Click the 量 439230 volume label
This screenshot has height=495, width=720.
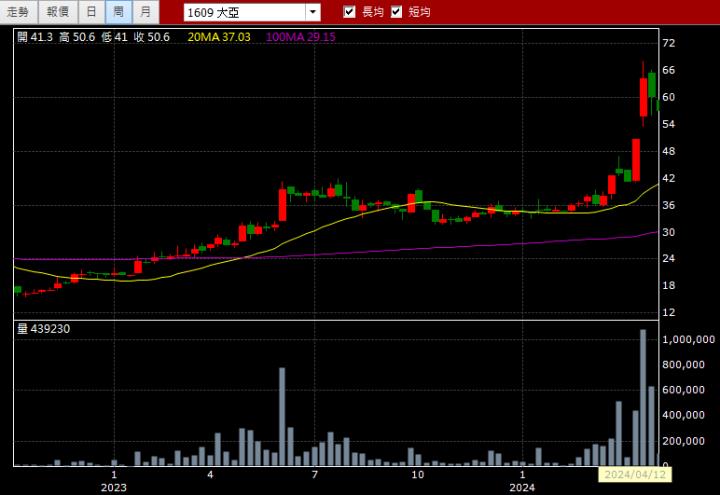(43, 328)
